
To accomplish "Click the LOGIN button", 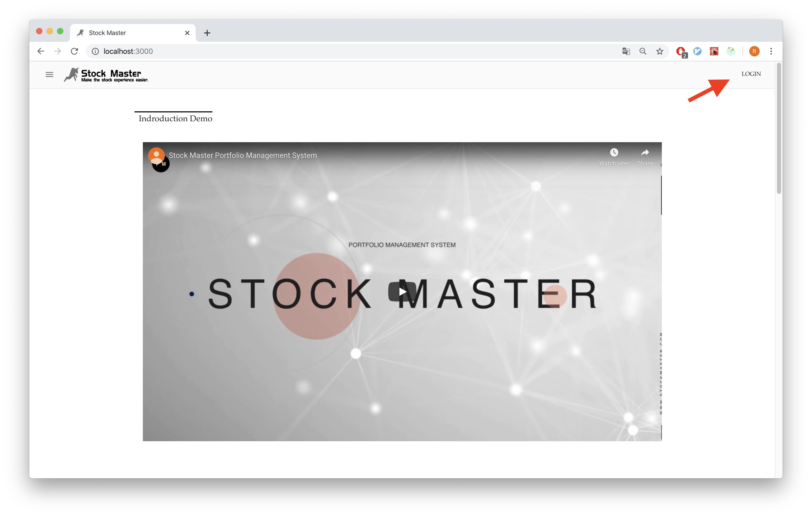I will click(751, 73).
